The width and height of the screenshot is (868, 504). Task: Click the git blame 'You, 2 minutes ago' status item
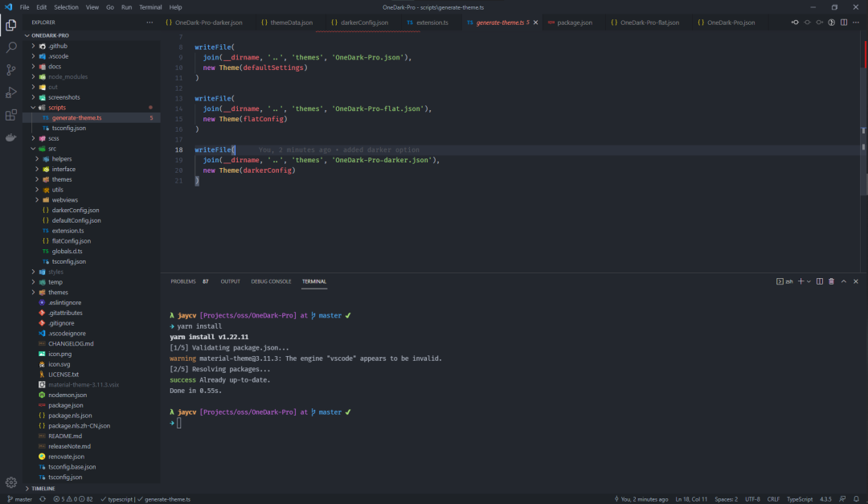(x=641, y=499)
